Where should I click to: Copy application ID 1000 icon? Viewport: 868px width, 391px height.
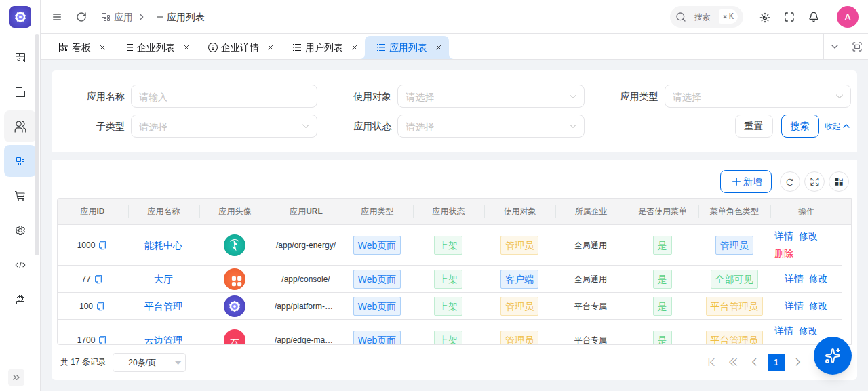(103, 245)
